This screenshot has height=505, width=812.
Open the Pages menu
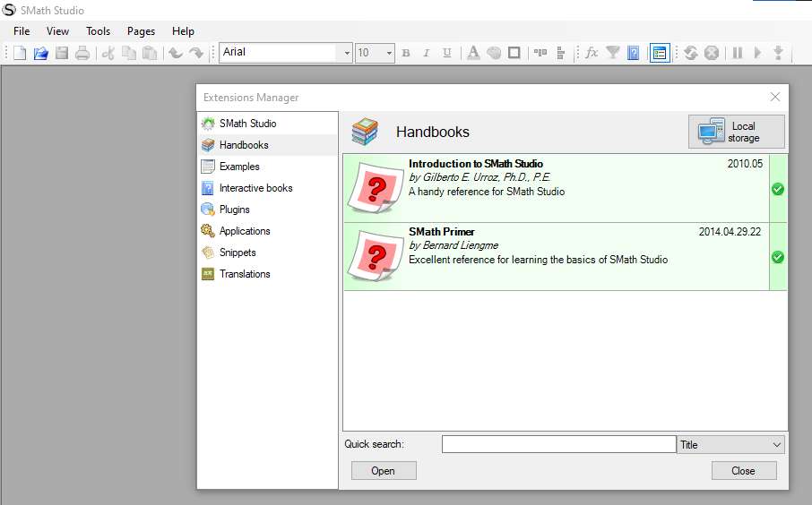pos(141,31)
